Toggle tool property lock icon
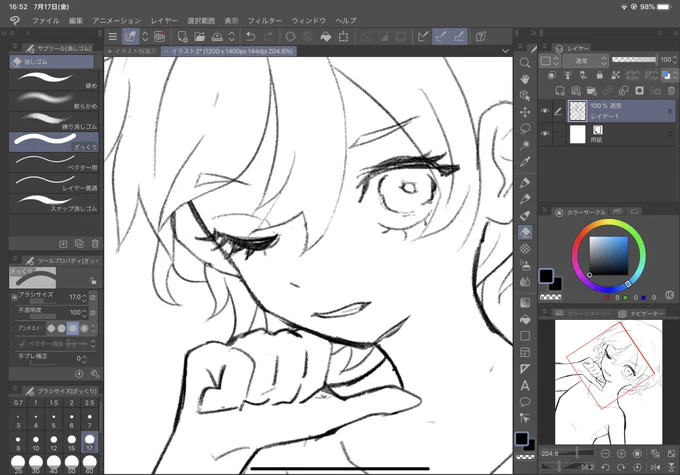This screenshot has height=475, width=680. click(93, 281)
